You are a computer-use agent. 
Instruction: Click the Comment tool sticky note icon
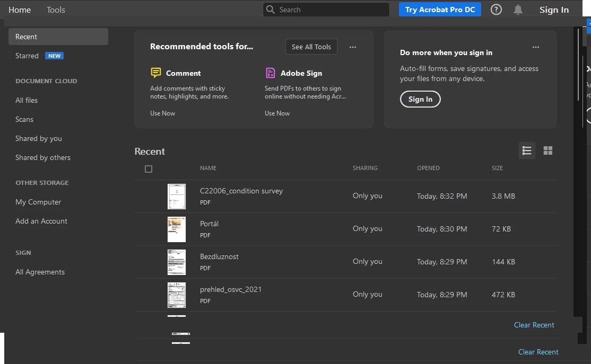click(155, 73)
